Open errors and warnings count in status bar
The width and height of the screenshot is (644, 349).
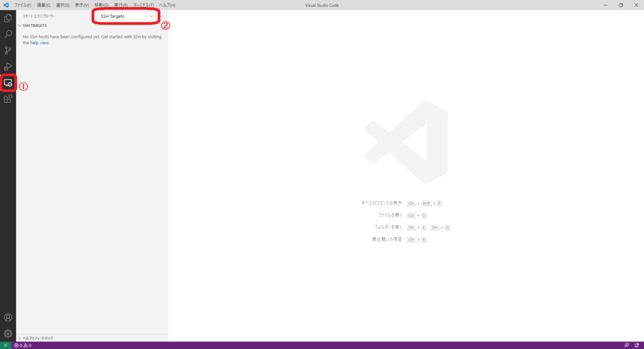tap(23, 345)
